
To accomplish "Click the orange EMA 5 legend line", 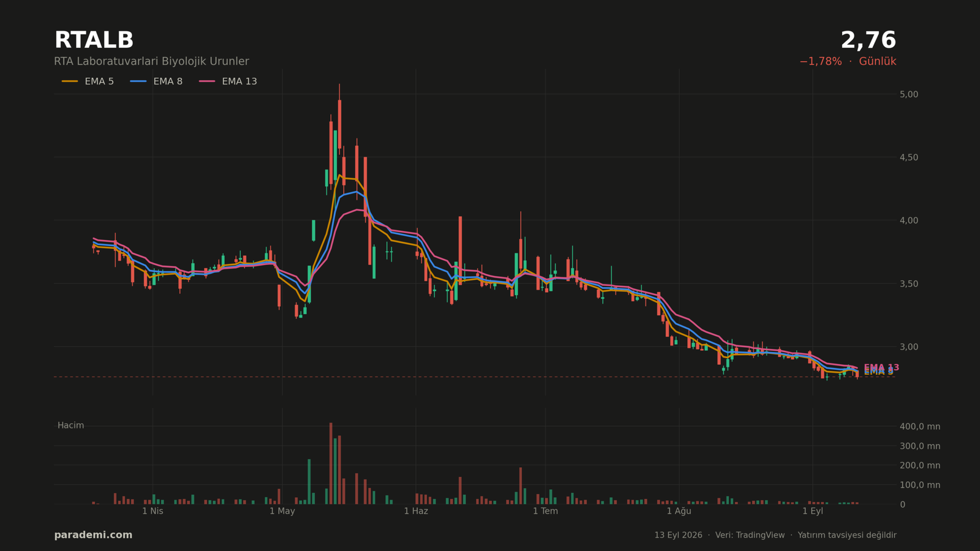I will [x=70, y=81].
